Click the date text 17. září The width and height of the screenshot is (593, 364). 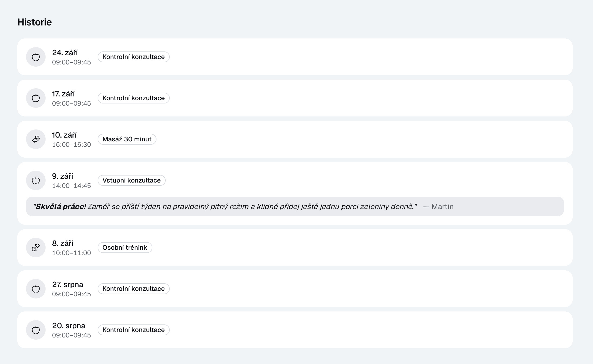coord(63,94)
